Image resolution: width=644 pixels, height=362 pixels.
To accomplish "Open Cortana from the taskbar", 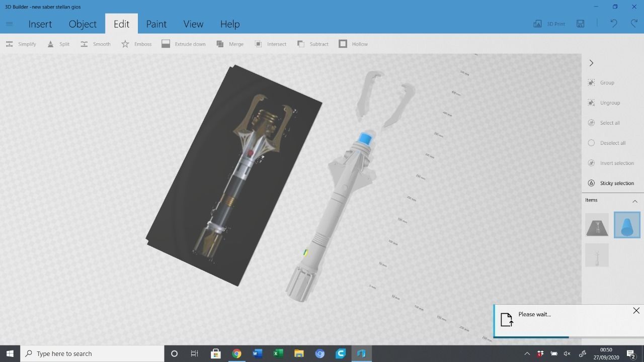I will [x=174, y=353].
